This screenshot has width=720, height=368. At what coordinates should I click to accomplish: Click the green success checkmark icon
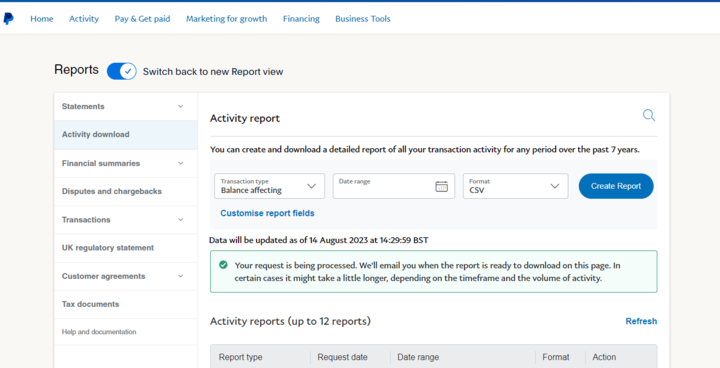(x=223, y=265)
